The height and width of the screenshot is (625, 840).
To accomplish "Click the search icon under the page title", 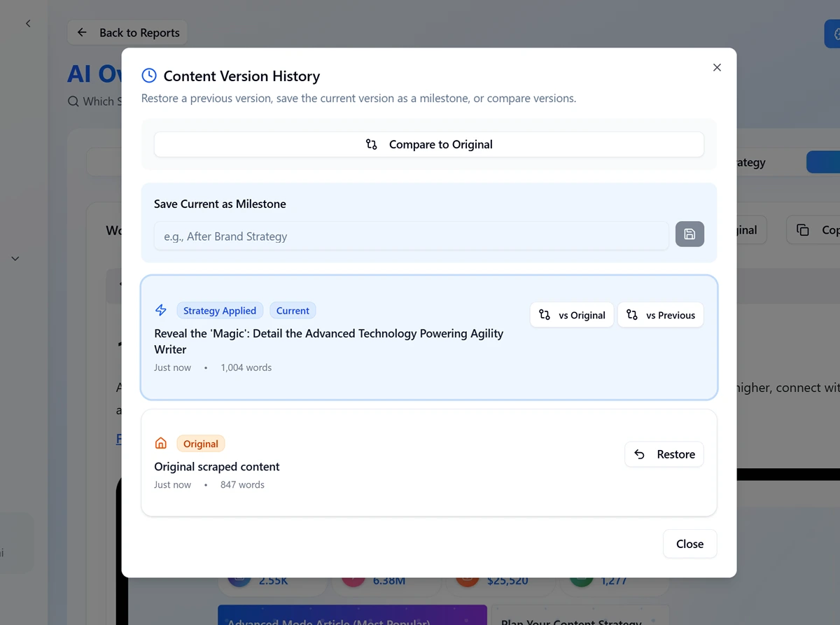I will [x=73, y=101].
